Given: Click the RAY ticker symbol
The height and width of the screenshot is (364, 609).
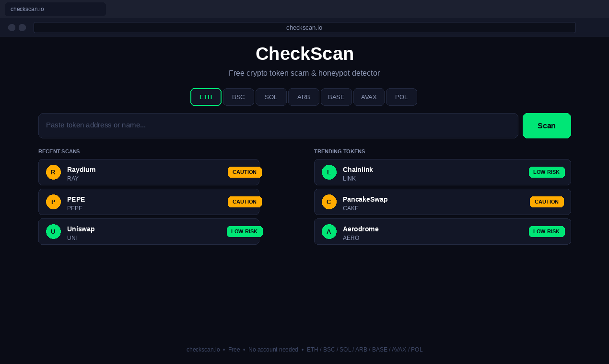Looking at the screenshot, I should coord(73,179).
